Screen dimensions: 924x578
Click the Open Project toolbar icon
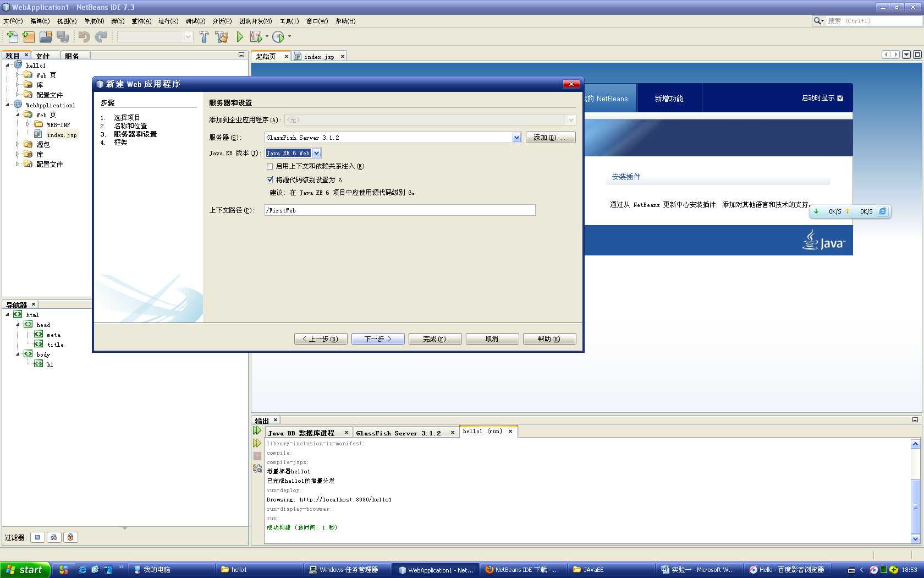click(46, 37)
